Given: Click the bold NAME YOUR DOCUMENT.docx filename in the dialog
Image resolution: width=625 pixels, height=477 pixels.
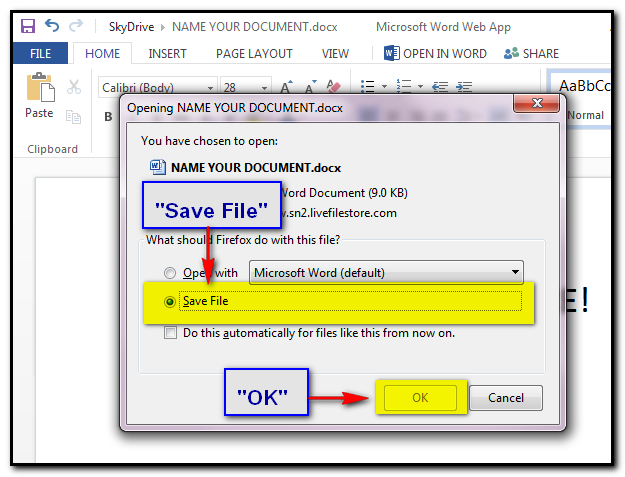Looking at the screenshot, I should pyautogui.click(x=256, y=168).
